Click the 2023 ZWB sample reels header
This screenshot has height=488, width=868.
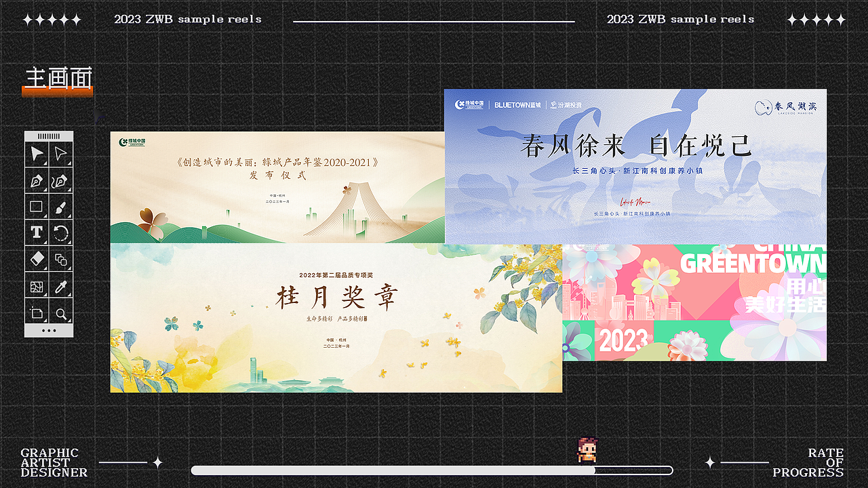click(188, 19)
